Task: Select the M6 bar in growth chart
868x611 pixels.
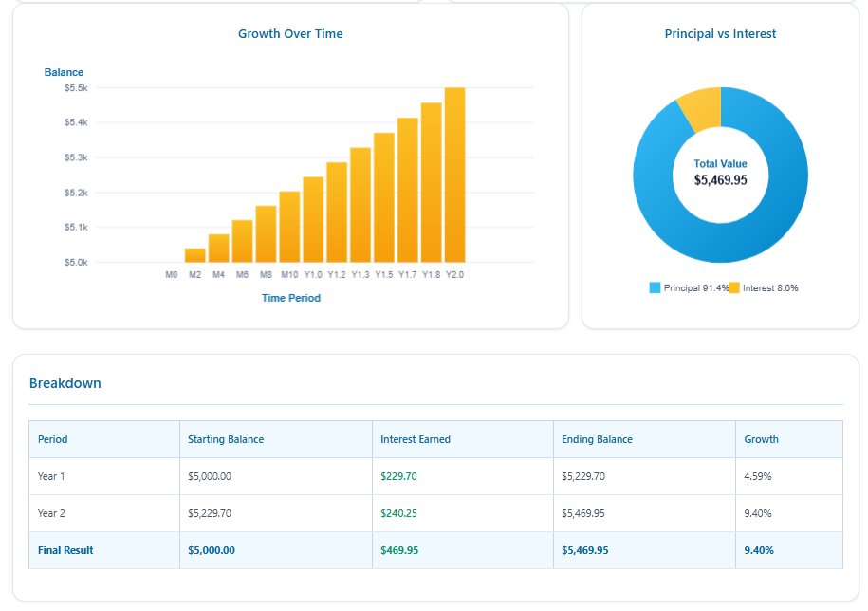Action: coord(242,241)
